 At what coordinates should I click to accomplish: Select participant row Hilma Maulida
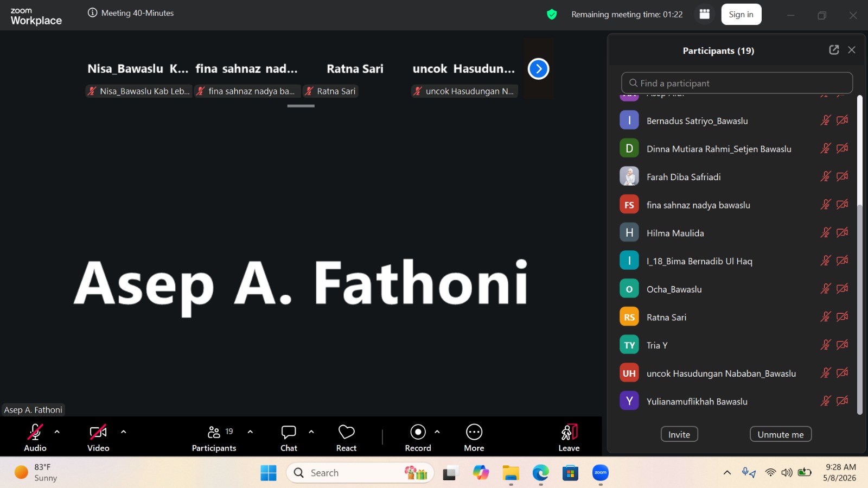tap(735, 233)
